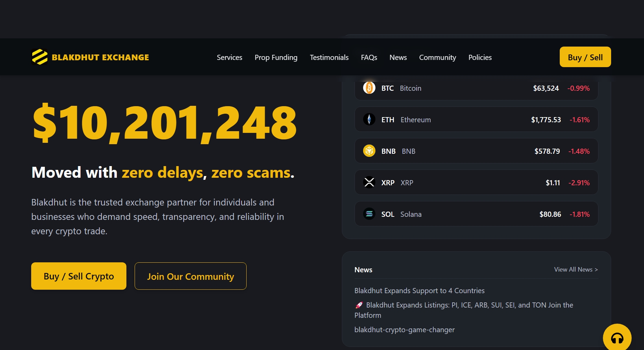
Task: Click the 'zero delays' highlighted text
Action: coord(163,172)
